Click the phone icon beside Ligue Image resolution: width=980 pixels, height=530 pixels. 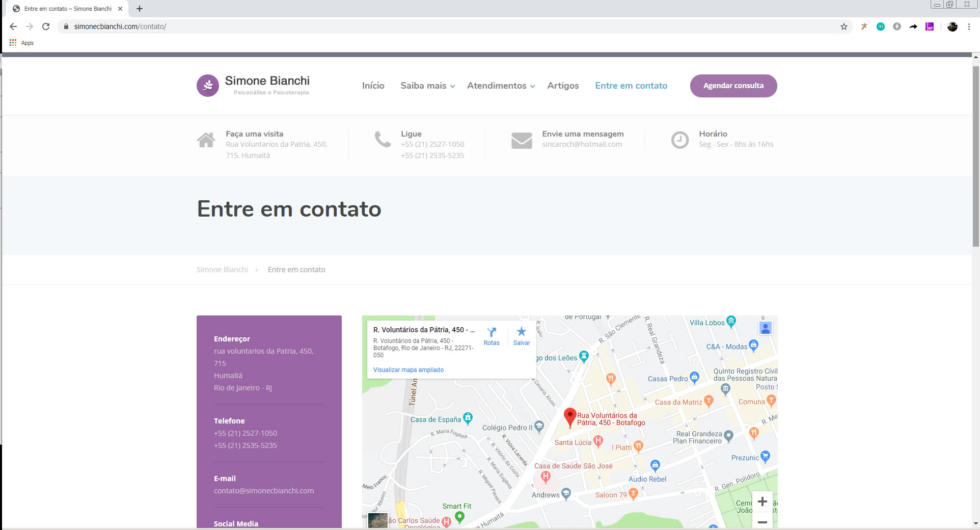point(383,139)
